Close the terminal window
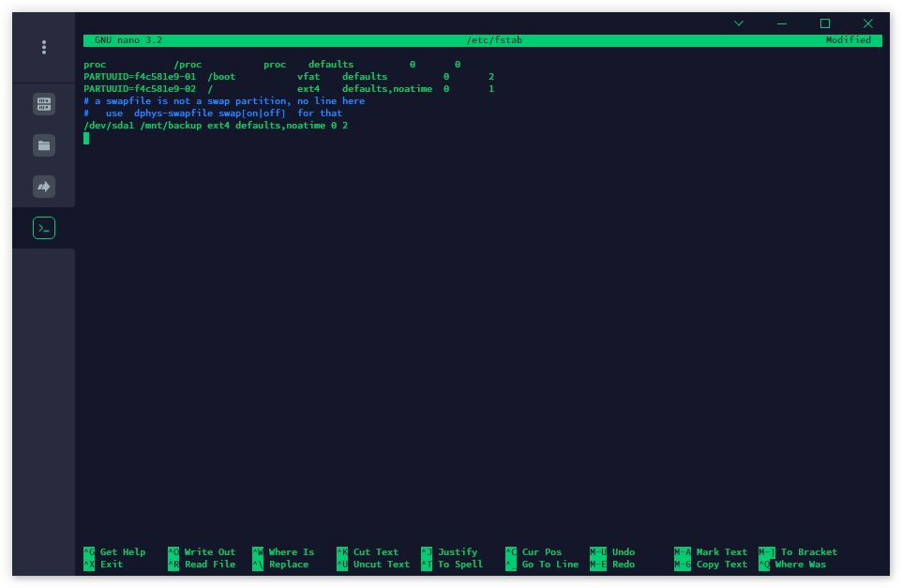This screenshot has width=902, height=588. coord(868,23)
